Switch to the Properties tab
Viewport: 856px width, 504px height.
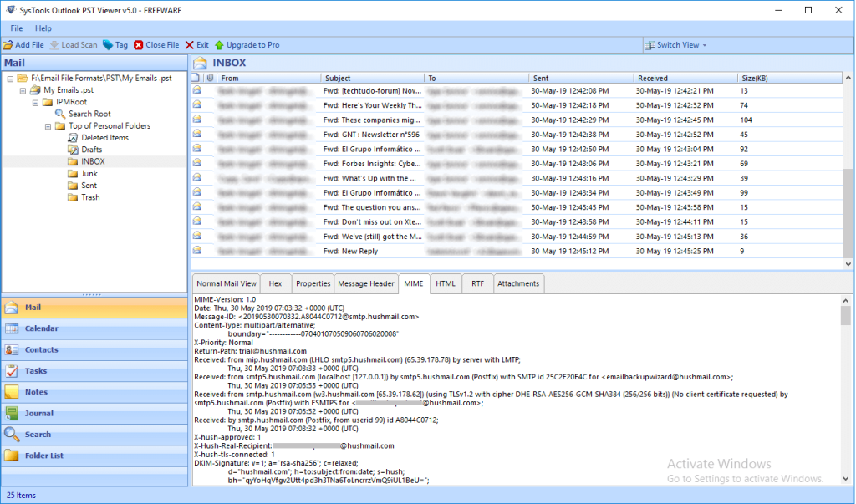point(313,284)
